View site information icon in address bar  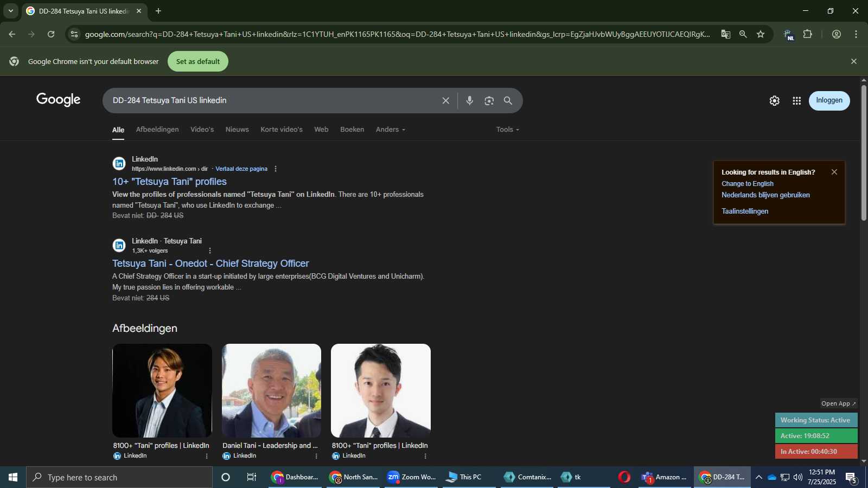74,34
